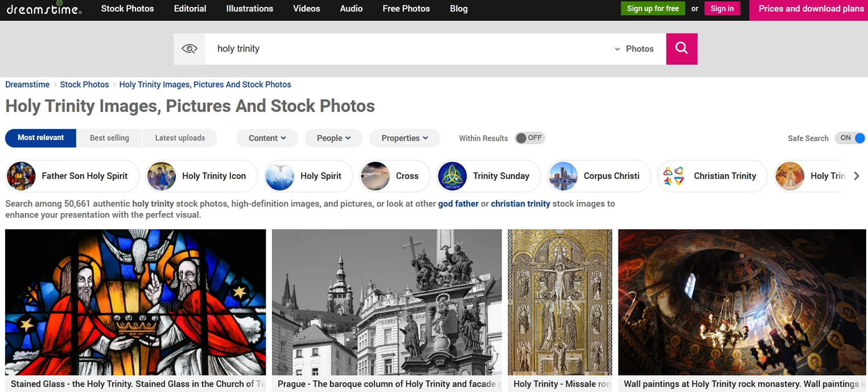The width and height of the screenshot is (868, 392).
Task: Follow the god father link
Action: tap(458, 204)
